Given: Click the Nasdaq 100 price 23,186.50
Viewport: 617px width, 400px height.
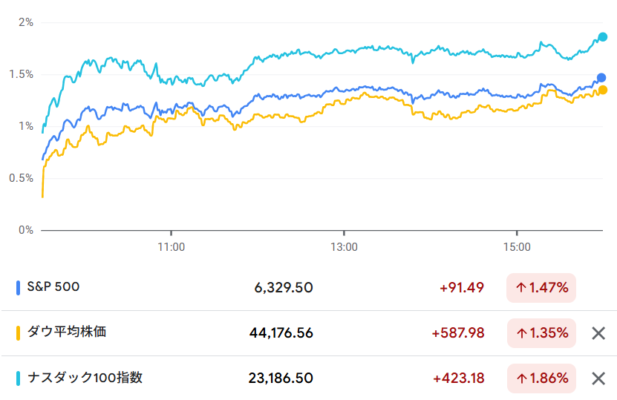Looking at the screenshot, I should (281, 378).
